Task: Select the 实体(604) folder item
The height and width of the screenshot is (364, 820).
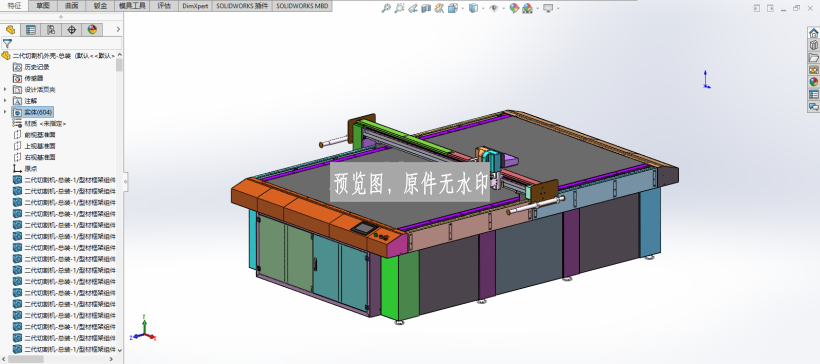Action: [32, 112]
